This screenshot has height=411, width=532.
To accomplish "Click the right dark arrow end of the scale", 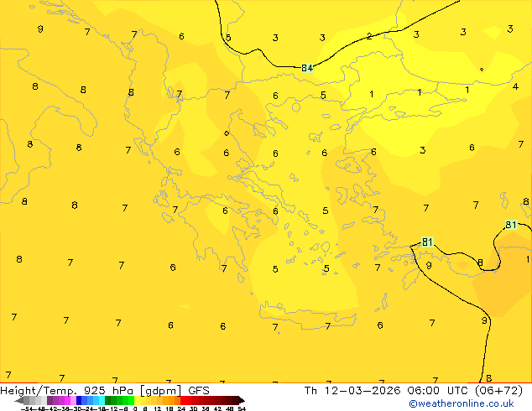I will pyautogui.click(x=242, y=400).
